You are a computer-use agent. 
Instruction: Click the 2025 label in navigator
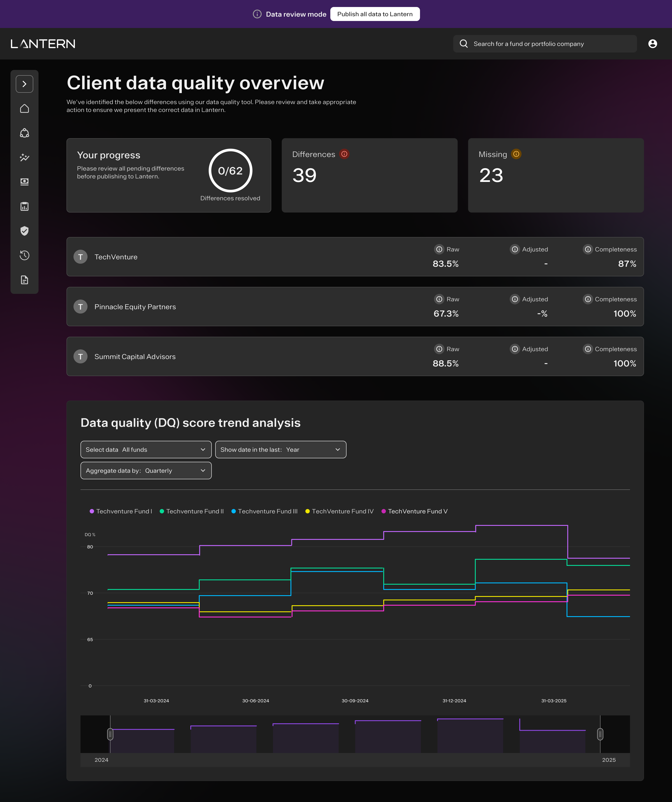(609, 760)
